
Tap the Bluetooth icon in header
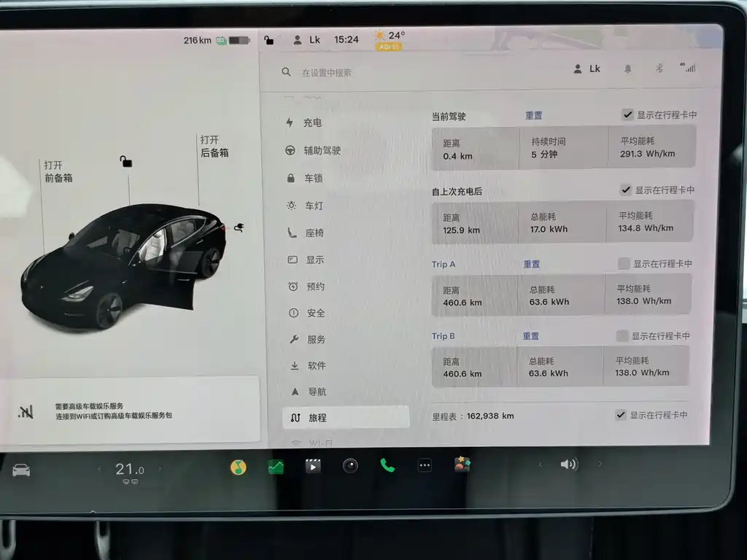pos(658,68)
